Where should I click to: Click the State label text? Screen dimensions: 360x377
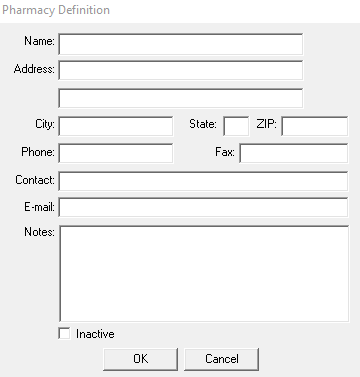coord(203,124)
